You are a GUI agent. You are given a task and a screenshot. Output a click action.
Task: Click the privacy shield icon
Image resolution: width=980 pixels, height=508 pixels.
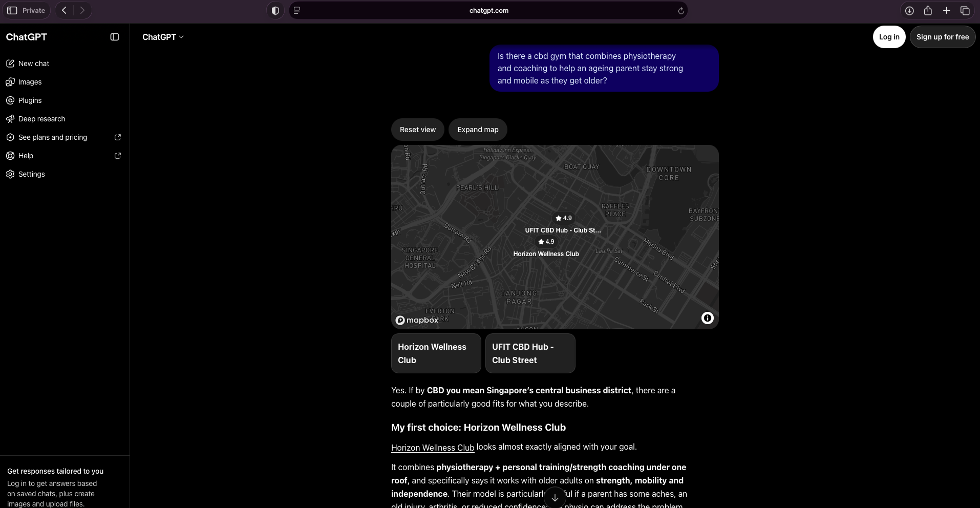point(275,10)
